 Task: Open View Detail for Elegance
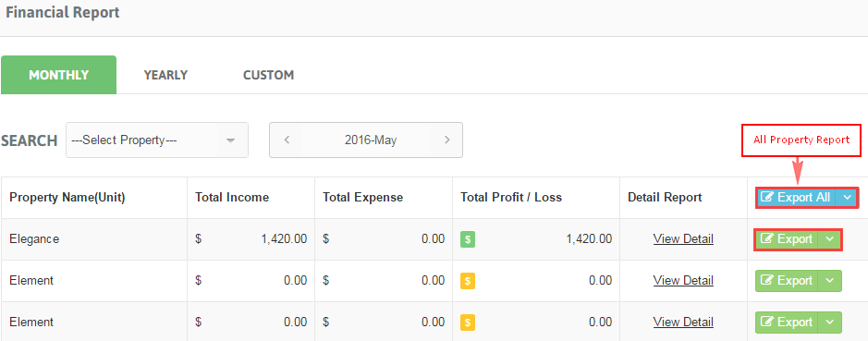683,239
